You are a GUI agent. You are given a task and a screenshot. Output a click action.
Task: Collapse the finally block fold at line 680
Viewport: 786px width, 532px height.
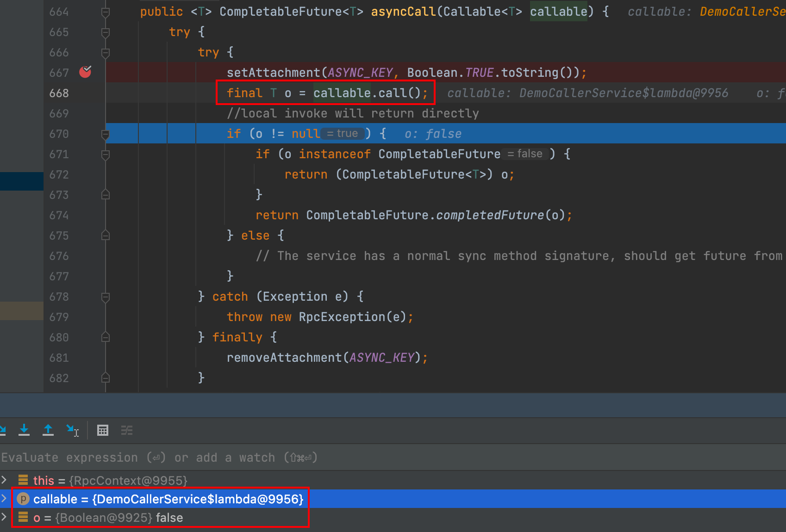(106, 337)
